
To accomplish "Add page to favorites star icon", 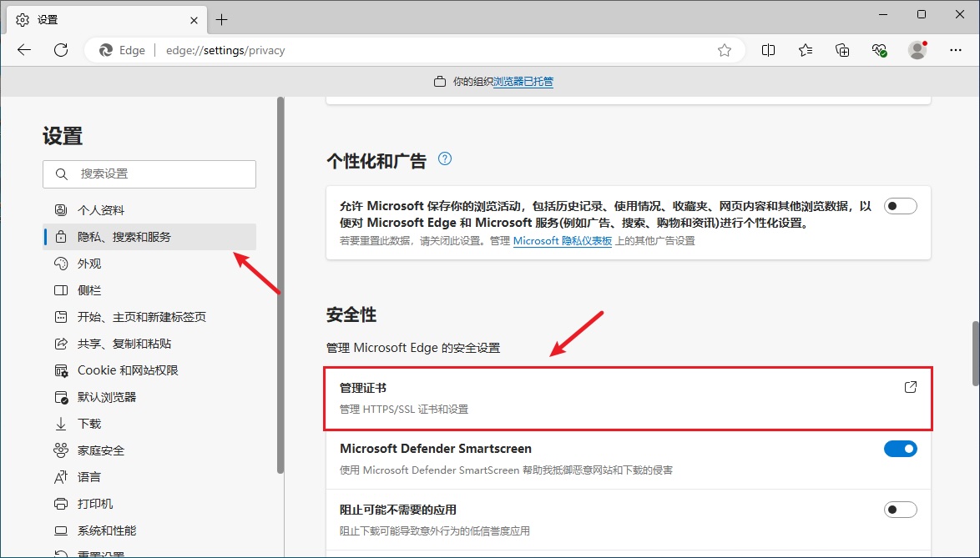I will pos(725,51).
